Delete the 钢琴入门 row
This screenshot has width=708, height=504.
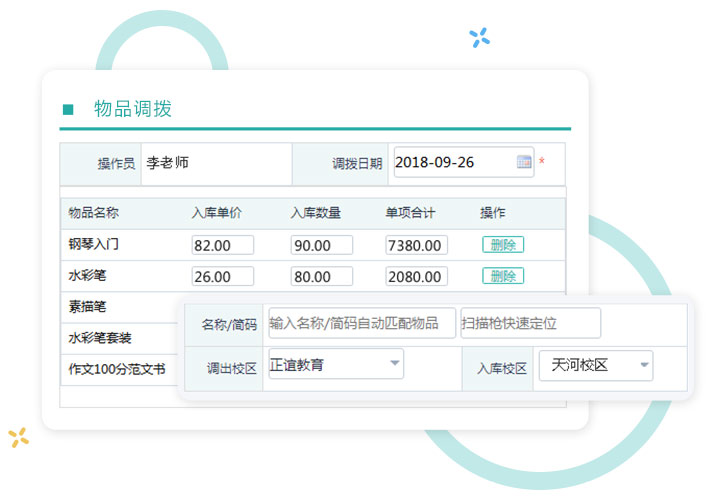point(502,245)
